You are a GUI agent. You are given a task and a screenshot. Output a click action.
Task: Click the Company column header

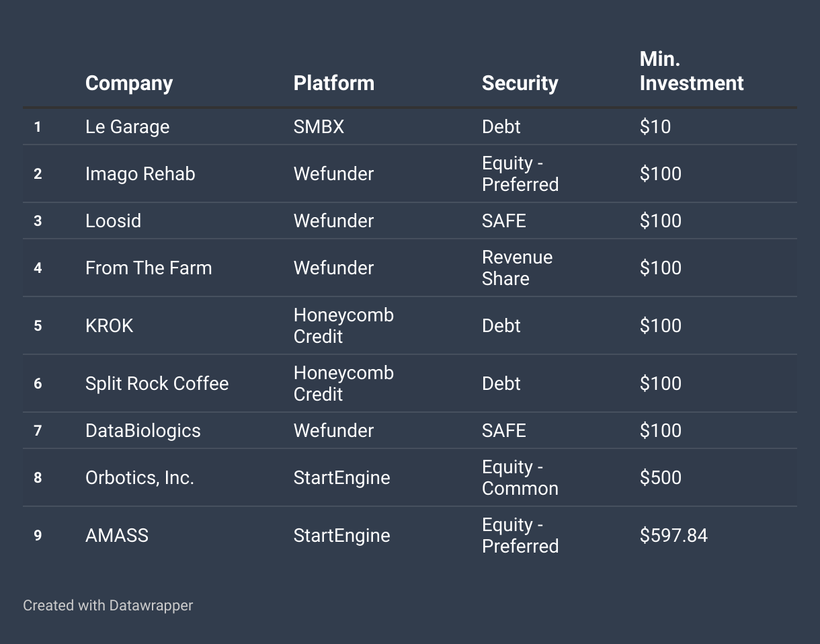[129, 83]
